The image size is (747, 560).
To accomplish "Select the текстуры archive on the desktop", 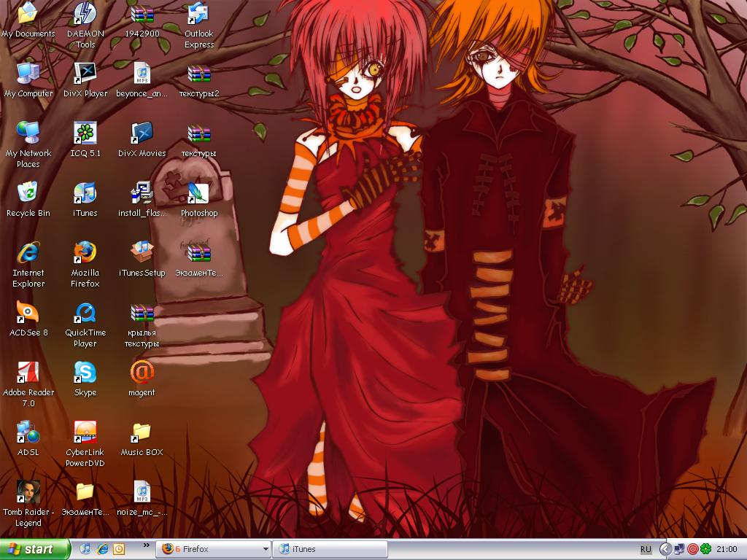I will pos(199,140).
